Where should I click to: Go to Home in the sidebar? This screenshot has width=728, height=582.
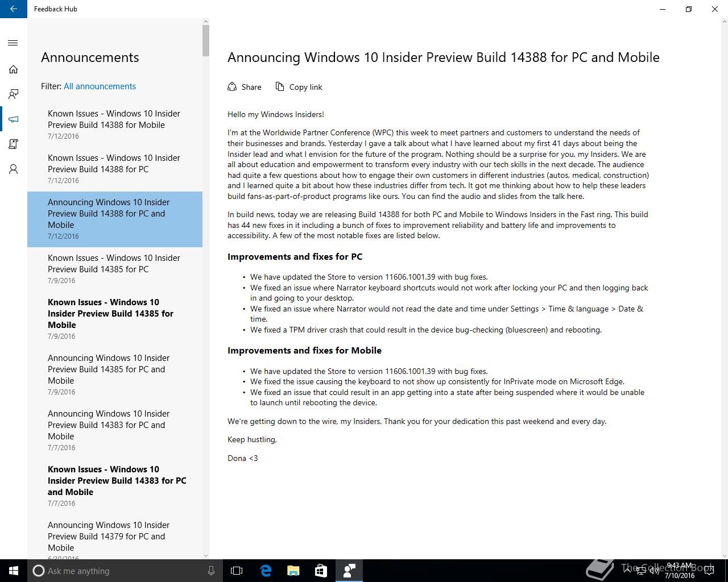(x=13, y=69)
